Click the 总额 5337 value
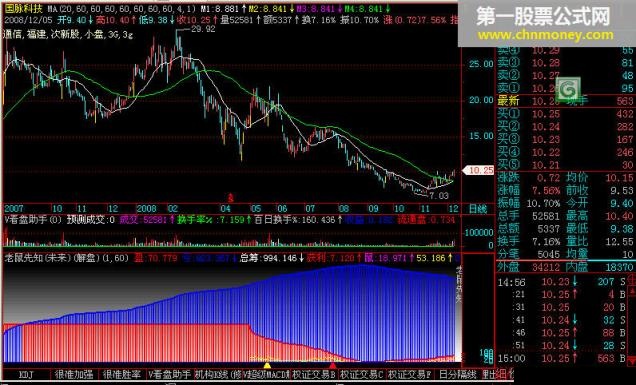This screenshot has width=636, height=385. (x=548, y=229)
